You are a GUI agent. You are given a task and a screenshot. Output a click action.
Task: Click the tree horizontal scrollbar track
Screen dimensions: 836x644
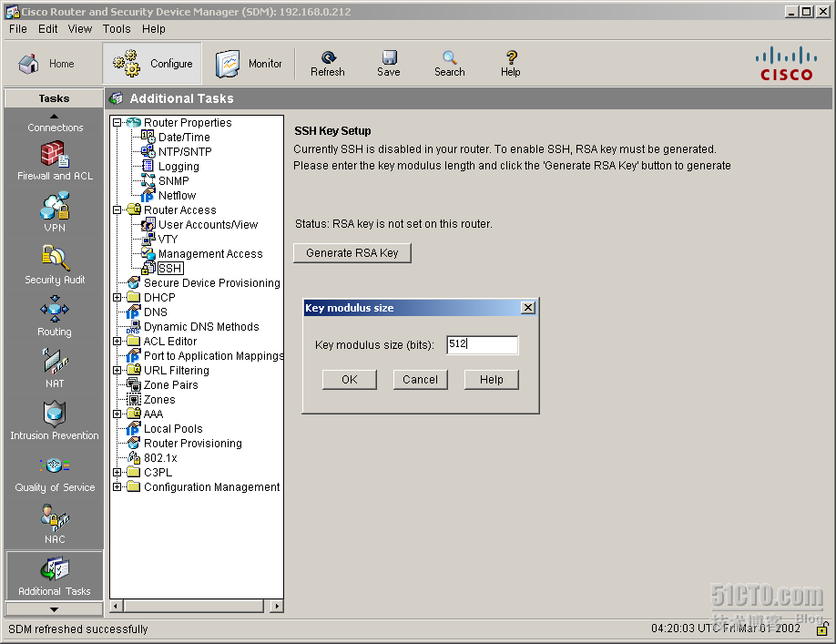click(195, 606)
